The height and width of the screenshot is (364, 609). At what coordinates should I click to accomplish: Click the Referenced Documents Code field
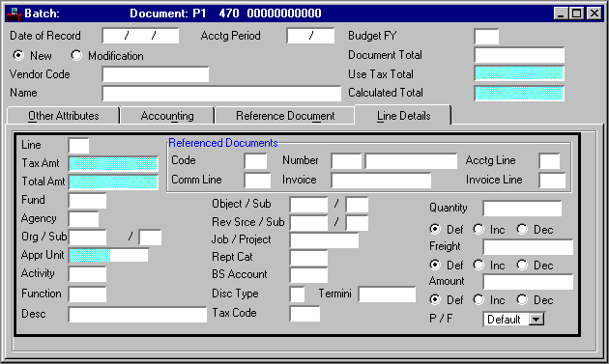pos(255,161)
